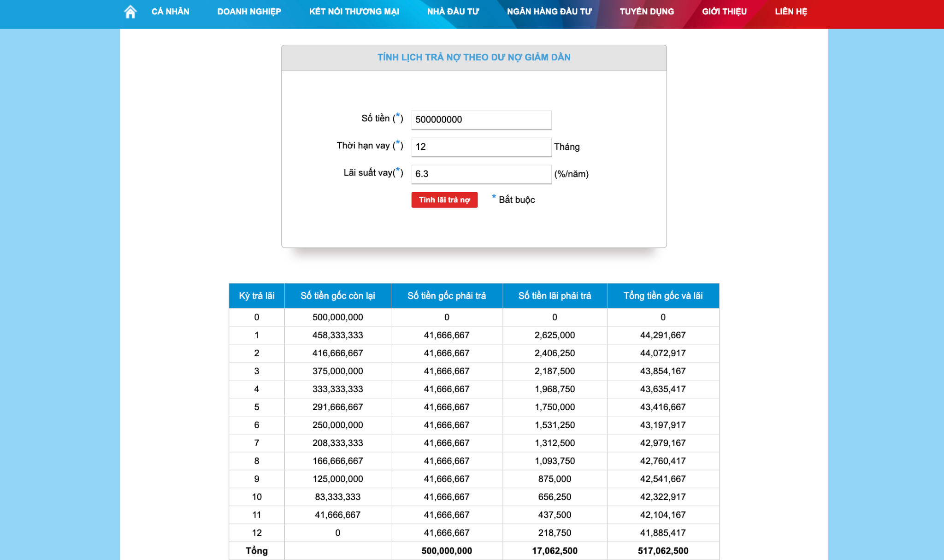Click interest value 656,250
The image size is (944, 560).
tap(555, 497)
